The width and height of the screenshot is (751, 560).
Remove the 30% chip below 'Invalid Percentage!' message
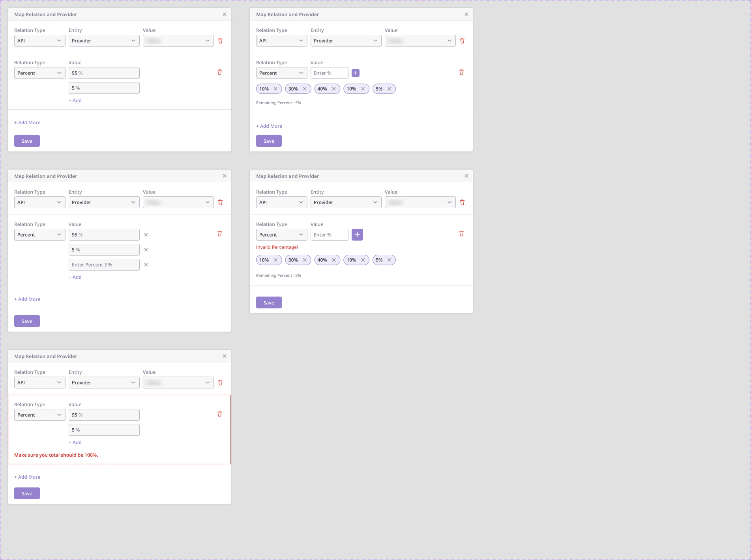point(305,260)
